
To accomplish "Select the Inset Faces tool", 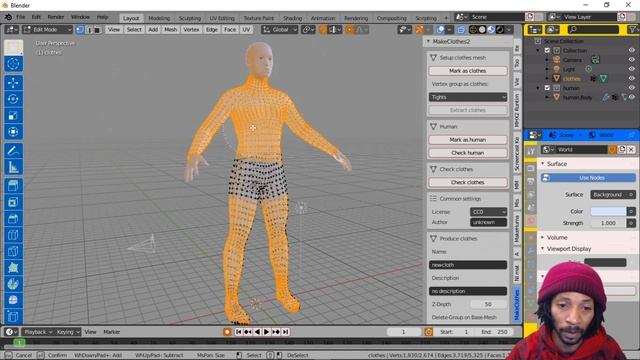I will point(13,202).
